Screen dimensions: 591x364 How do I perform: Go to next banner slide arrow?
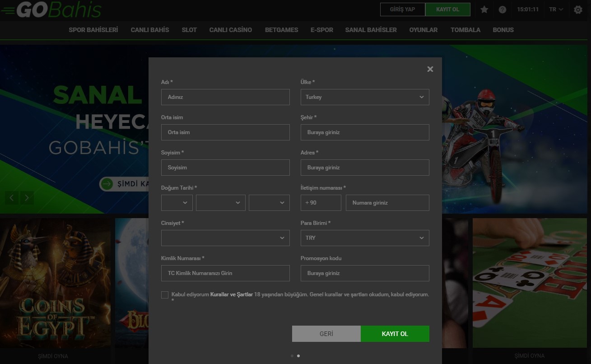point(27,197)
